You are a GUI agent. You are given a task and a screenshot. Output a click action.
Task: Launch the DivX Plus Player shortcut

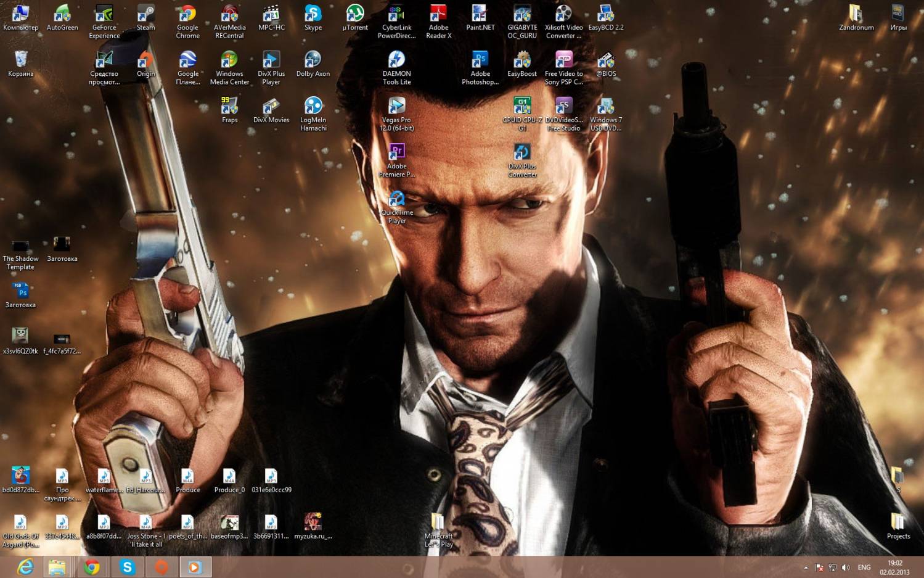pos(271,68)
